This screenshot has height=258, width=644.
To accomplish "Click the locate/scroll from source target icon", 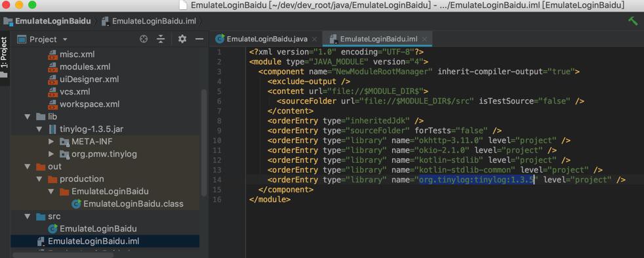I will point(144,39).
